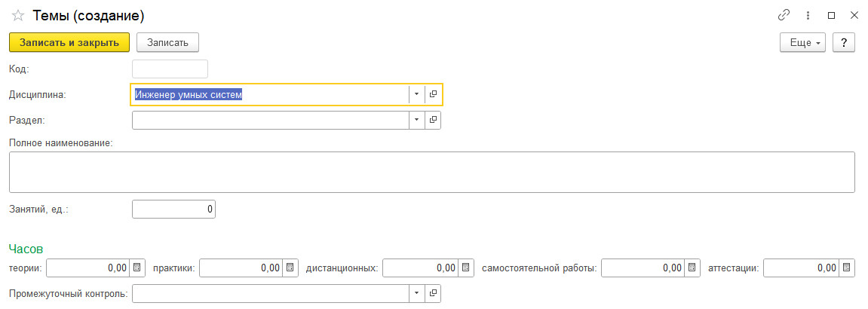Expand the Дисциплина dropdown list
The width and height of the screenshot is (868, 309).
[x=416, y=94]
